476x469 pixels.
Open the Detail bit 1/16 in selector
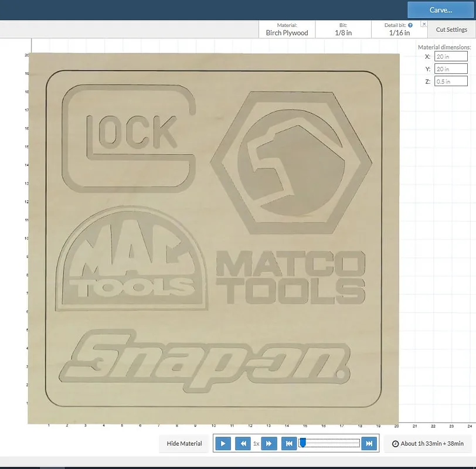point(399,33)
